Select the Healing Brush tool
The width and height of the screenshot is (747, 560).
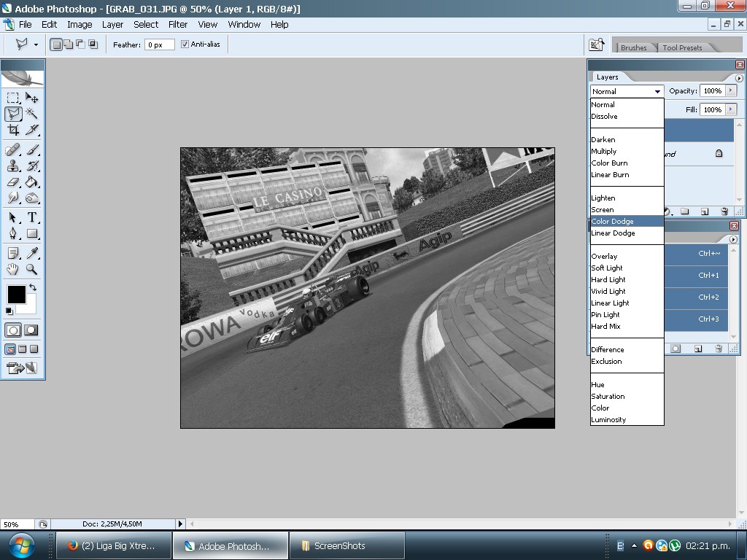(x=13, y=150)
